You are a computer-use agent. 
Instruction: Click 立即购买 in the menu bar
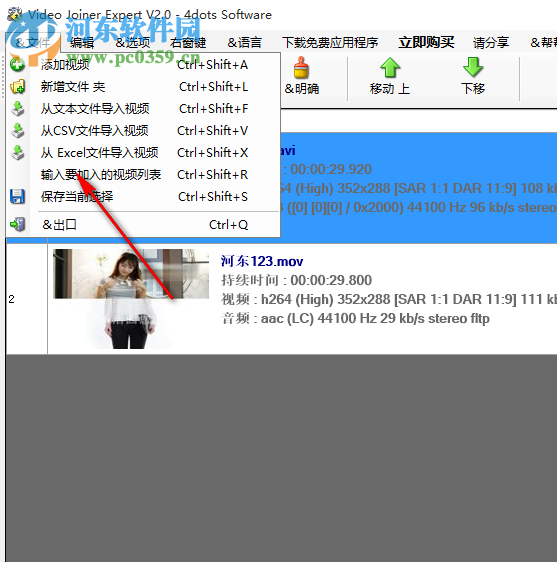(426, 43)
